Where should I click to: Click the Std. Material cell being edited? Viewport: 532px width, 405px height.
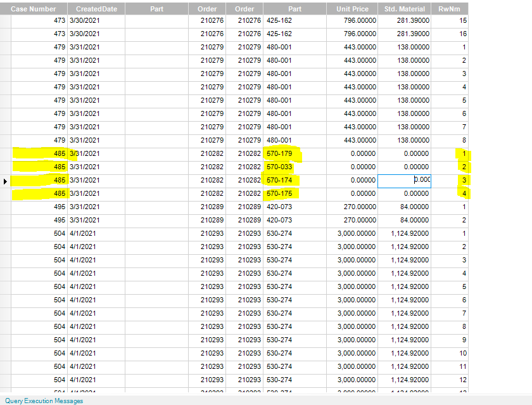[x=405, y=181]
